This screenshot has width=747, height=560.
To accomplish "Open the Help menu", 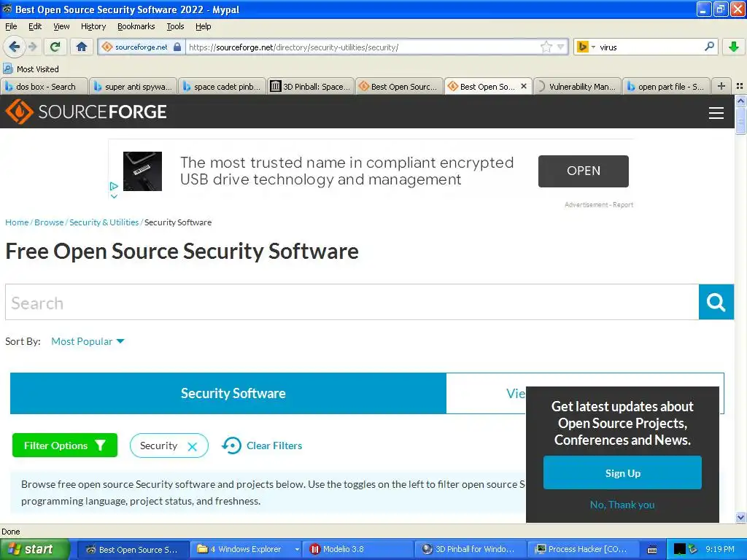I will point(203,26).
